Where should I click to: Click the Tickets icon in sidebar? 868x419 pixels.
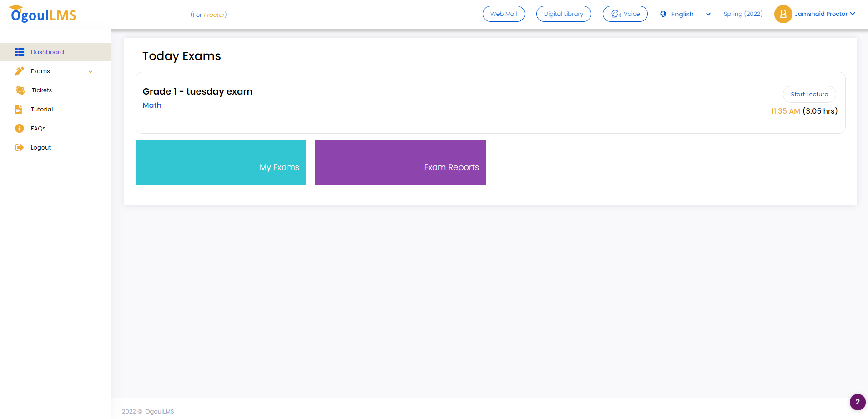click(20, 90)
